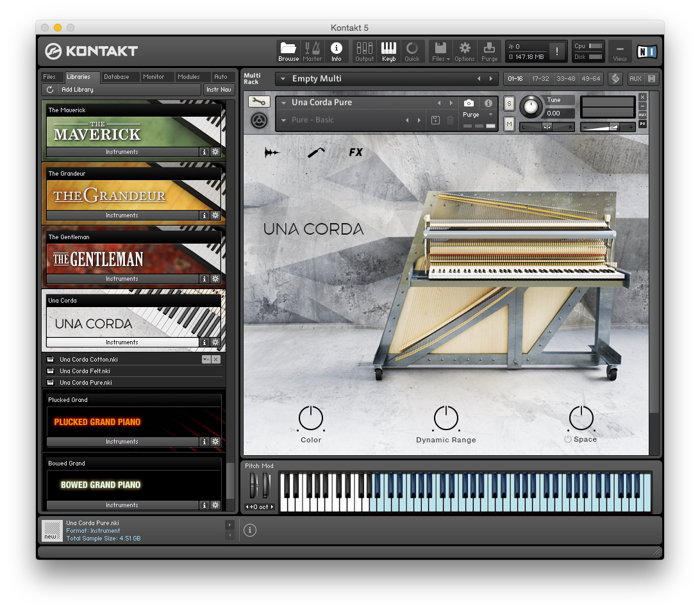Click the Purge toolbar icon
Screen dimensions: 700x611
click(x=489, y=51)
